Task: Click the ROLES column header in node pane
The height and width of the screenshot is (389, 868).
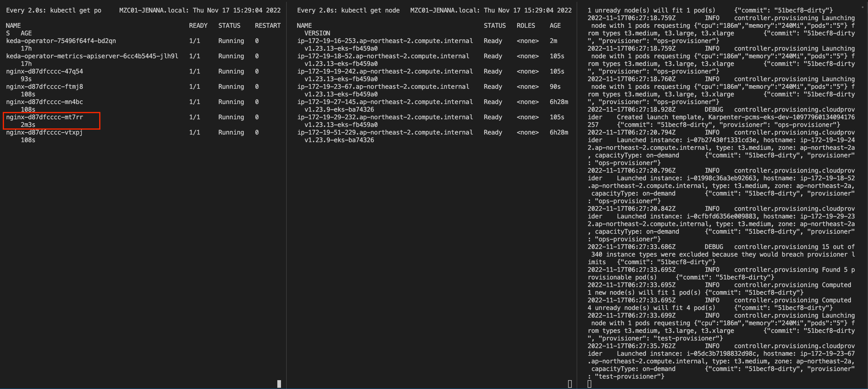Action: tap(526, 26)
